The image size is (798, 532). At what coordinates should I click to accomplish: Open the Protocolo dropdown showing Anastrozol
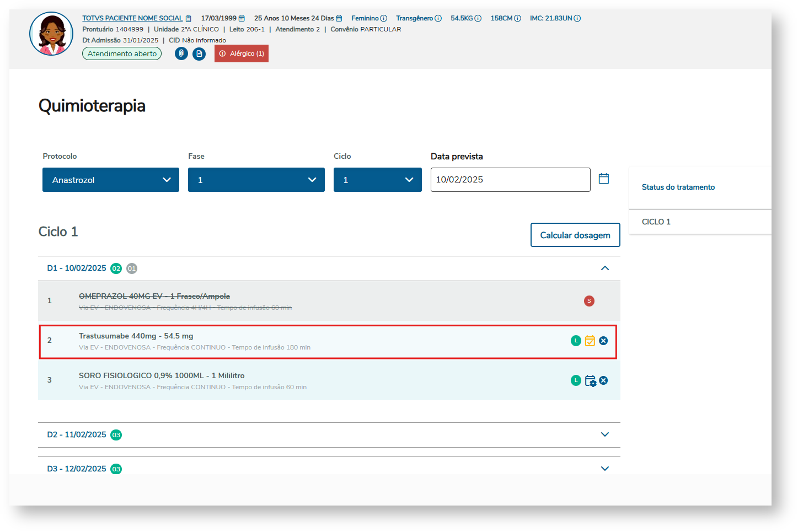tap(111, 180)
